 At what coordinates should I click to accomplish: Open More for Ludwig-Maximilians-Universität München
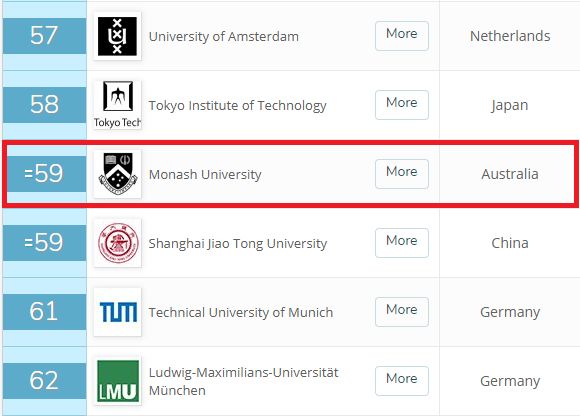pos(402,381)
